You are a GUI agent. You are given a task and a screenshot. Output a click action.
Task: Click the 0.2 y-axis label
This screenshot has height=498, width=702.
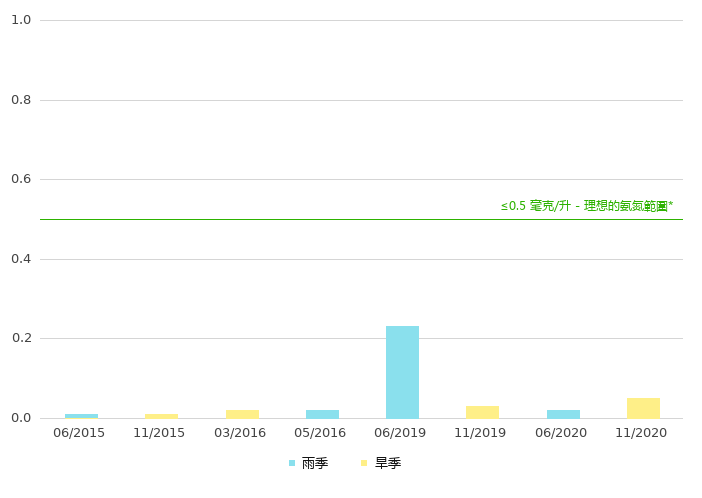click(x=21, y=338)
